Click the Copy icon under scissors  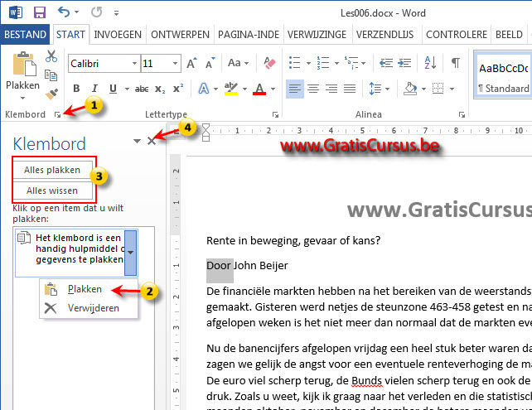[51, 75]
